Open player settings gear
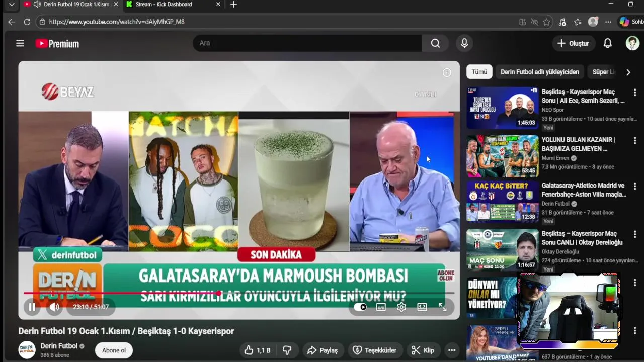Viewport: 644px width, 362px height. tap(401, 307)
